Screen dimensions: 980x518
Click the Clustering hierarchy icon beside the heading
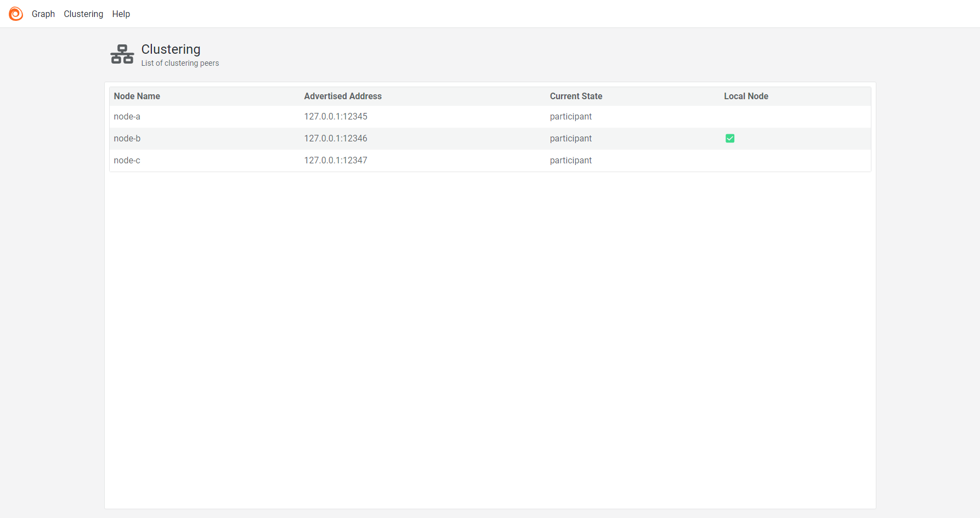coord(122,54)
